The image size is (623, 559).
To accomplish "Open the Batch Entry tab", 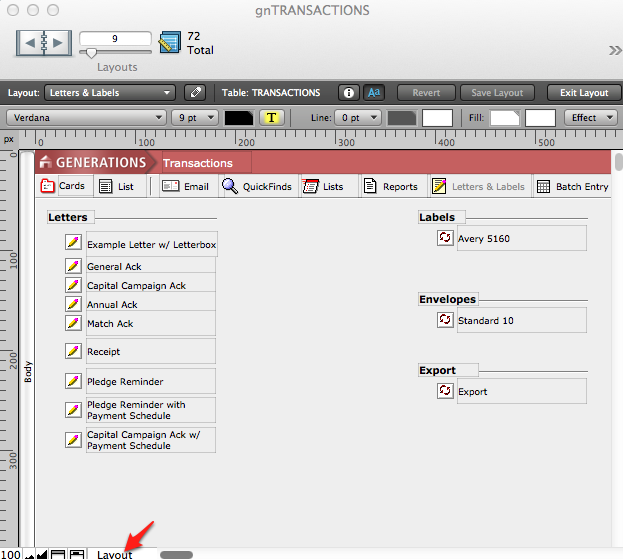I will [572, 186].
